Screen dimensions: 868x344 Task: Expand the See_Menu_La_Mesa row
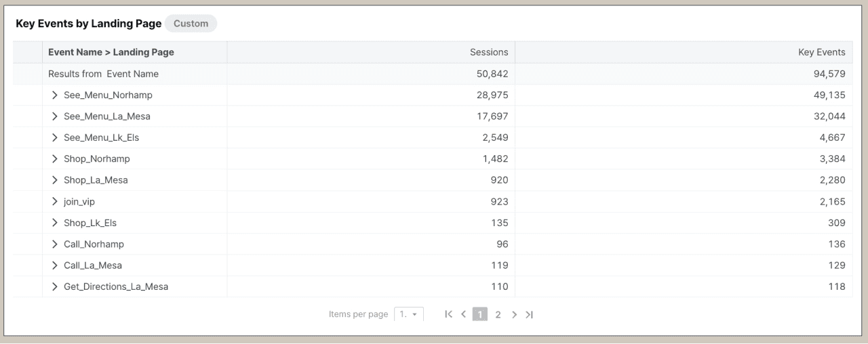coord(55,116)
